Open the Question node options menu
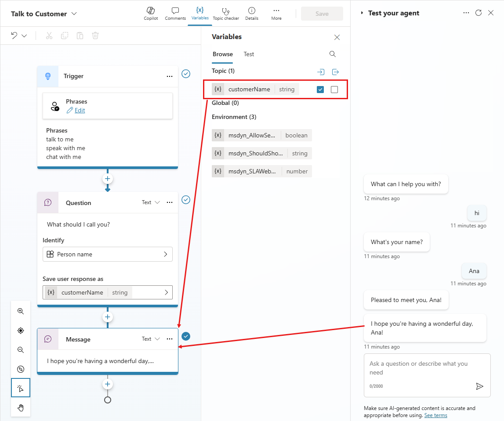 tap(170, 202)
